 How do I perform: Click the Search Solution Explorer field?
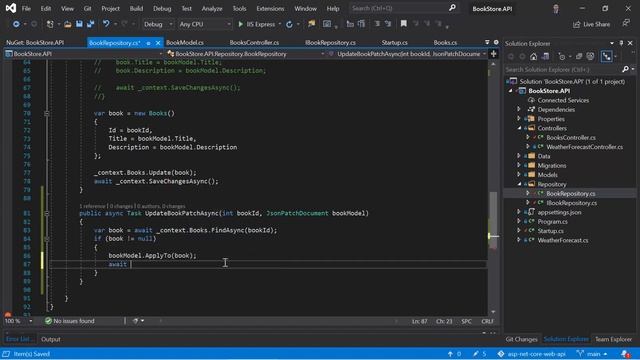click(x=562, y=69)
